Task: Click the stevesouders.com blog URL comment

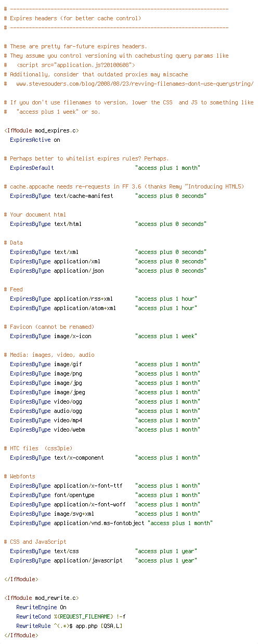Action: 131,84
